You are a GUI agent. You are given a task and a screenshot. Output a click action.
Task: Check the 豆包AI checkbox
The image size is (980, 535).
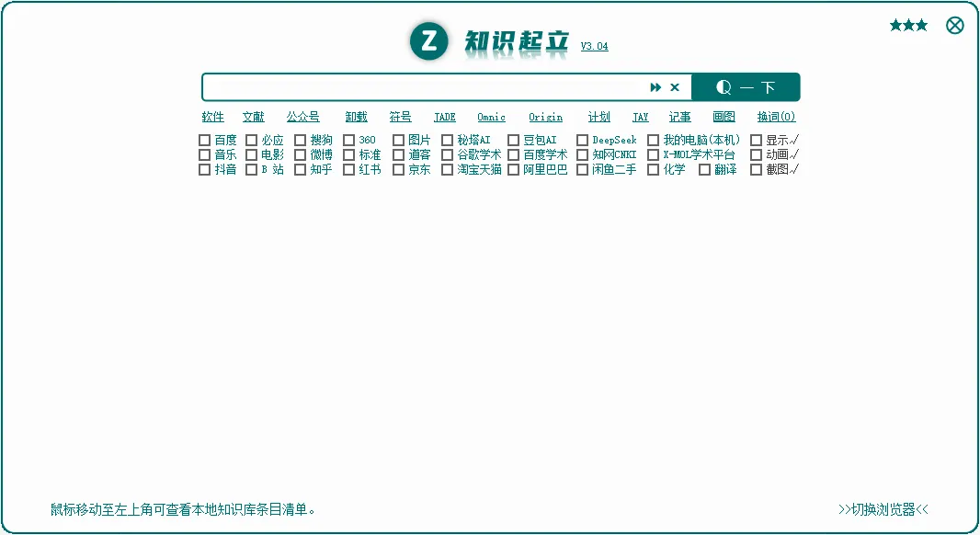click(513, 140)
